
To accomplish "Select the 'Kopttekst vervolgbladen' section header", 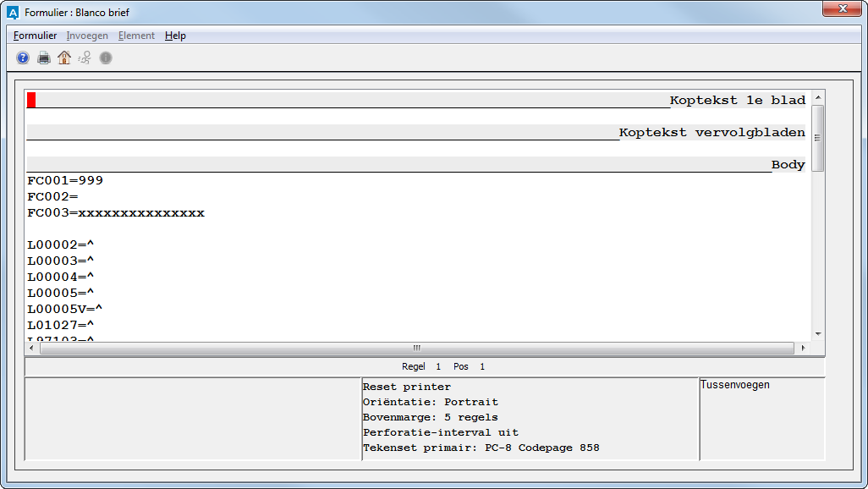I will (x=711, y=133).
